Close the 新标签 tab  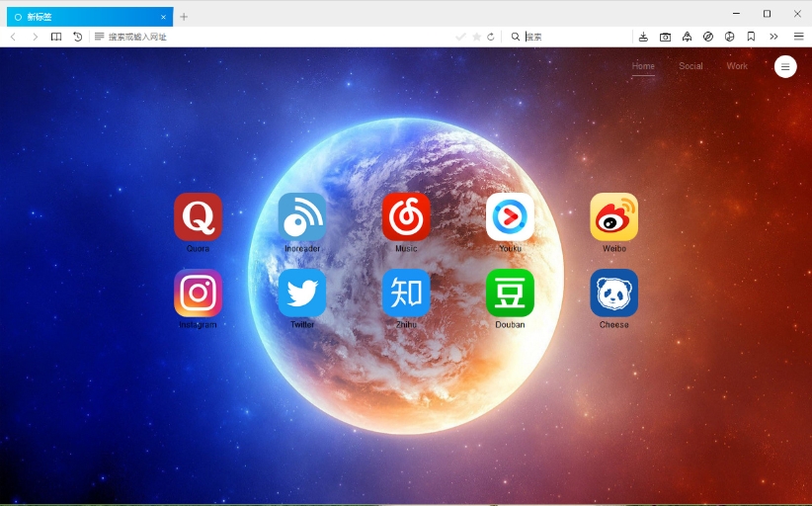[163, 17]
